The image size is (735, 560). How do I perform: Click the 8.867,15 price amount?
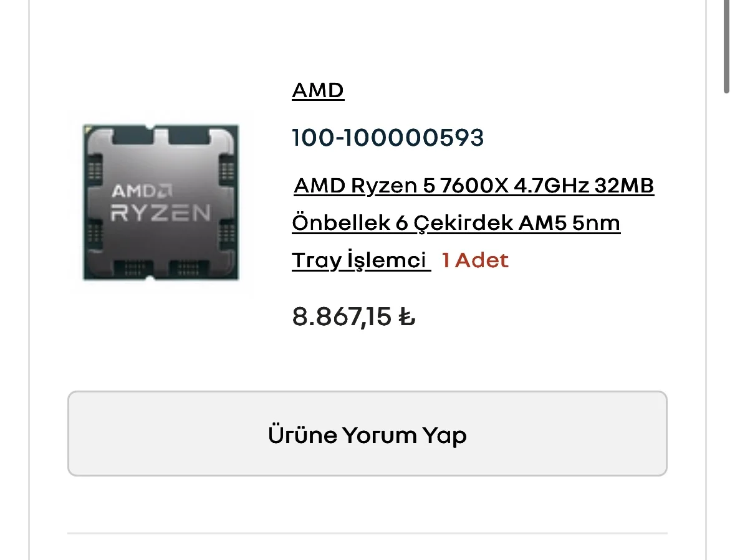click(x=342, y=318)
